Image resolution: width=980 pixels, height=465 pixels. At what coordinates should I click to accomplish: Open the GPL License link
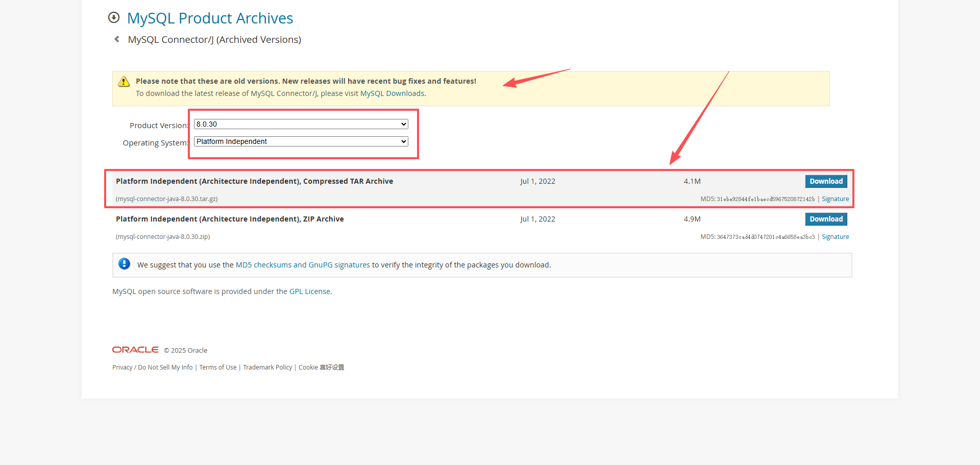point(310,291)
